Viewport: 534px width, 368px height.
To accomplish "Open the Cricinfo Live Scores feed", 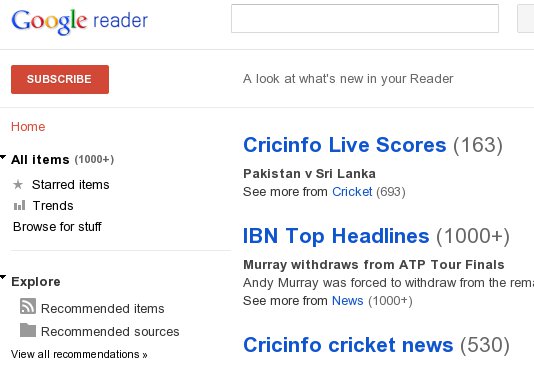I will coord(344,145).
